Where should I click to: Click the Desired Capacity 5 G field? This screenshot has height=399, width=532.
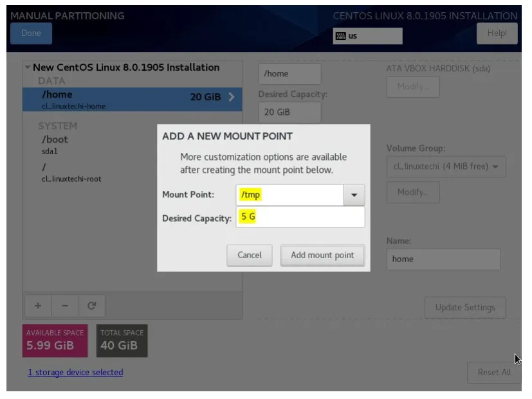300,217
